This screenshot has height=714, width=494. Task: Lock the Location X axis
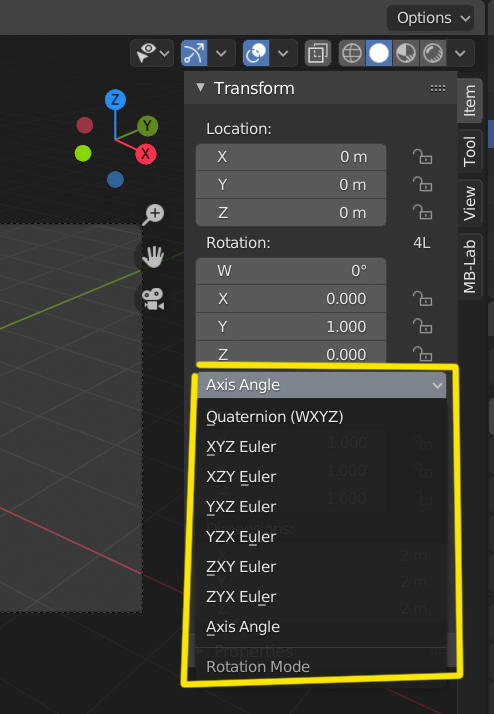coord(423,157)
